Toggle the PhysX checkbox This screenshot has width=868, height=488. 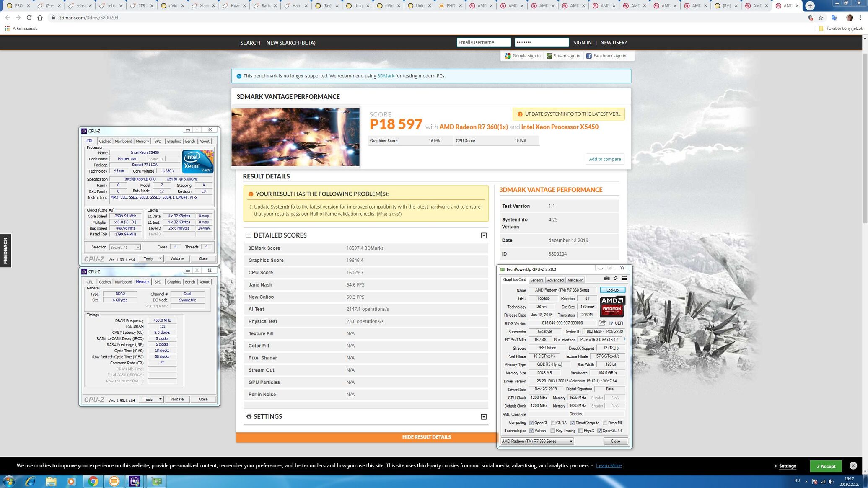pyautogui.click(x=580, y=431)
